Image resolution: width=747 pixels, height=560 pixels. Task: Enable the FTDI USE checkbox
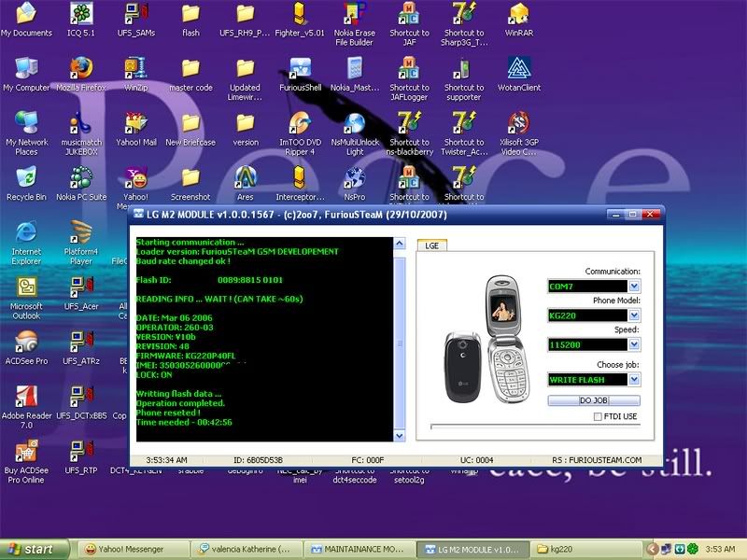[598, 416]
